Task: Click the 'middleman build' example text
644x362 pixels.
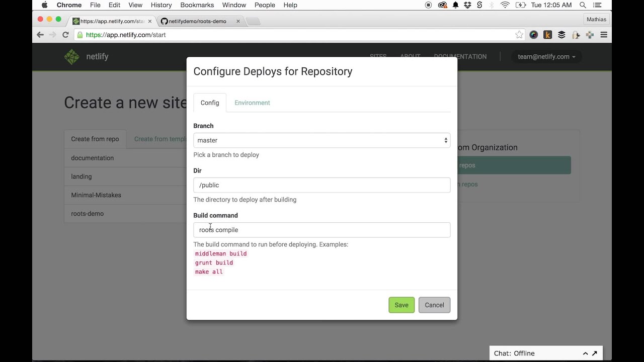Action: coord(221,254)
